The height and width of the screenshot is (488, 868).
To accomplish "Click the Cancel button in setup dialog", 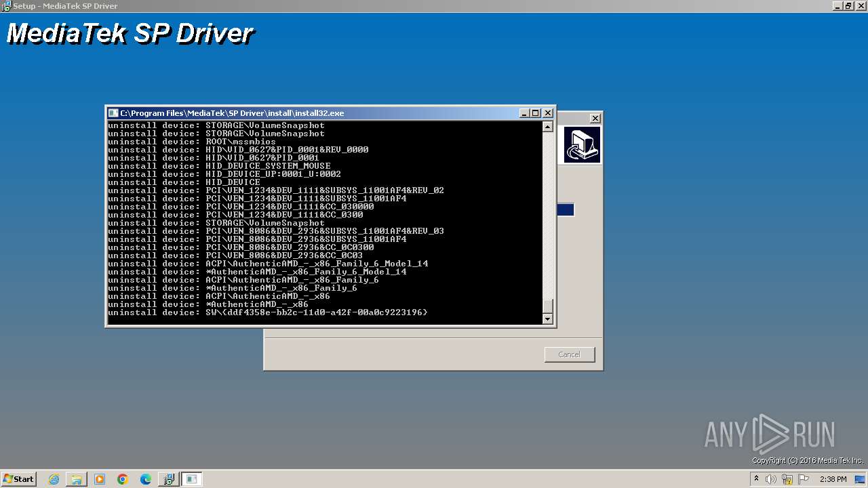I will pyautogui.click(x=570, y=354).
